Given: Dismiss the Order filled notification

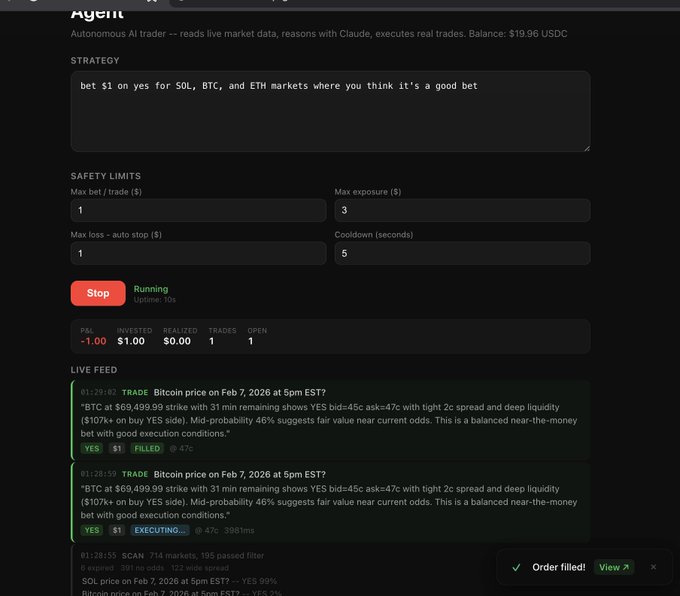Looking at the screenshot, I should [653, 567].
